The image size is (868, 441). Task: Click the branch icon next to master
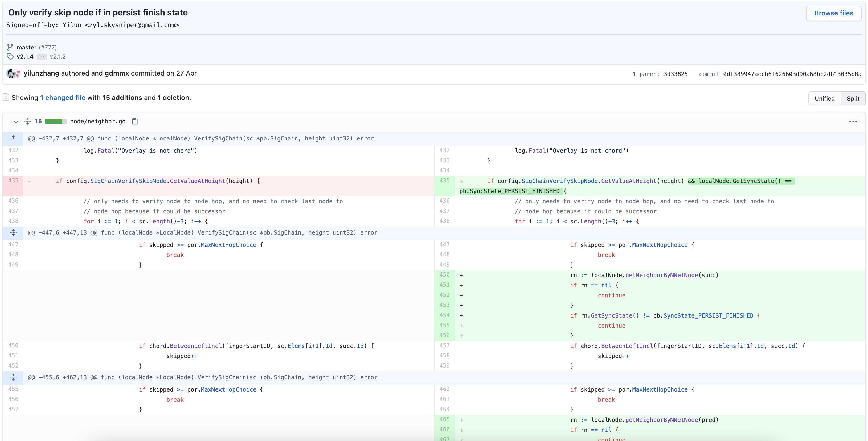click(10, 47)
